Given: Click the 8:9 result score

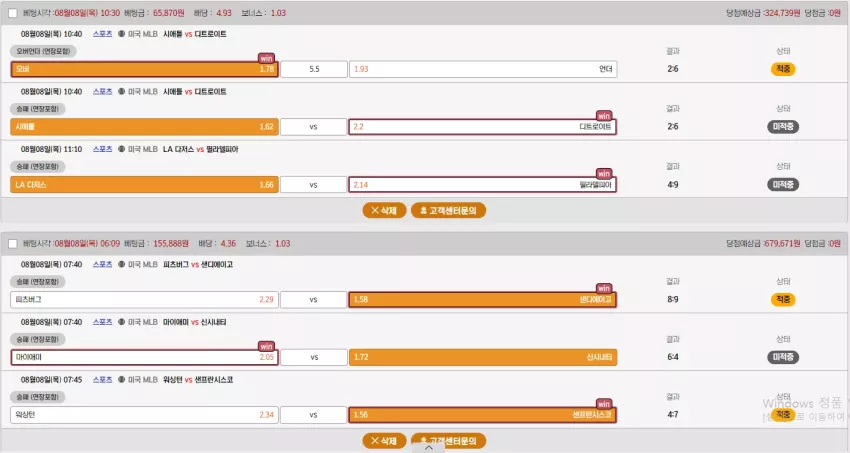Looking at the screenshot, I should 673,300.
